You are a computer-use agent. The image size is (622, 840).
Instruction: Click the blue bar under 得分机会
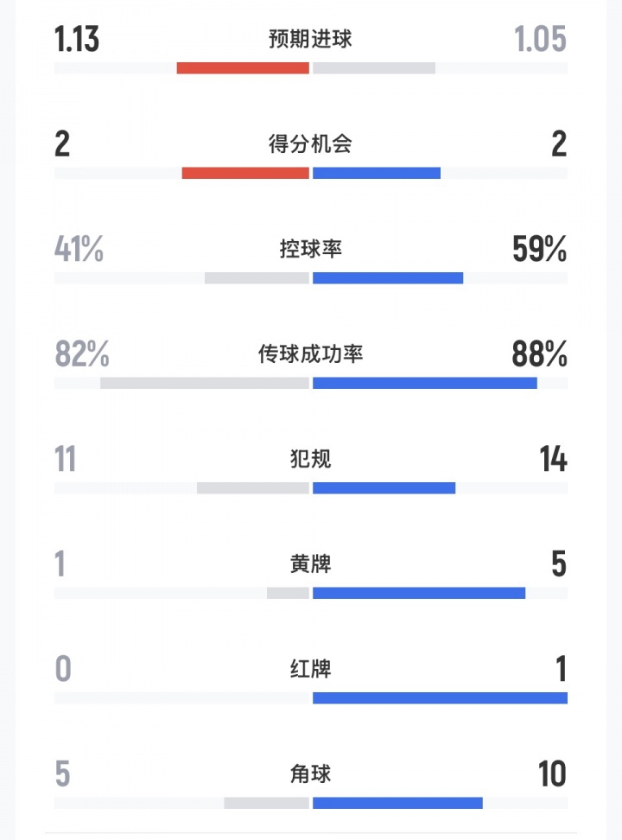click(x=376, y=173)
